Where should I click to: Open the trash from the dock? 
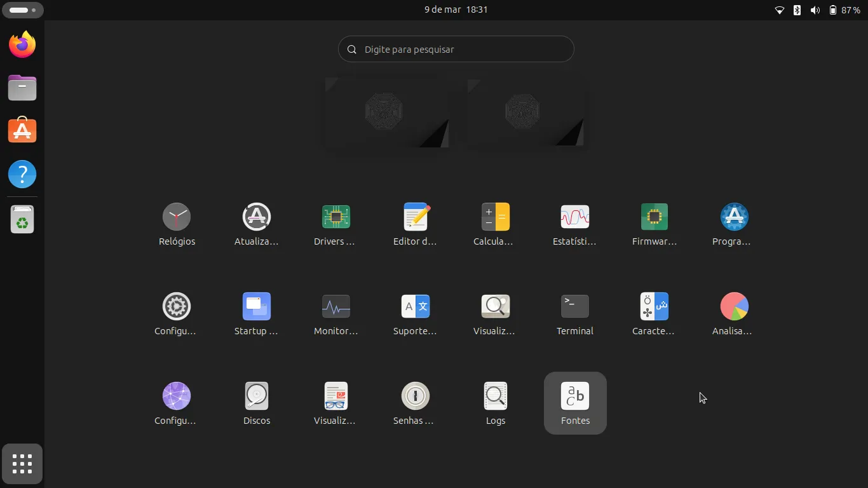pos(22,220)
